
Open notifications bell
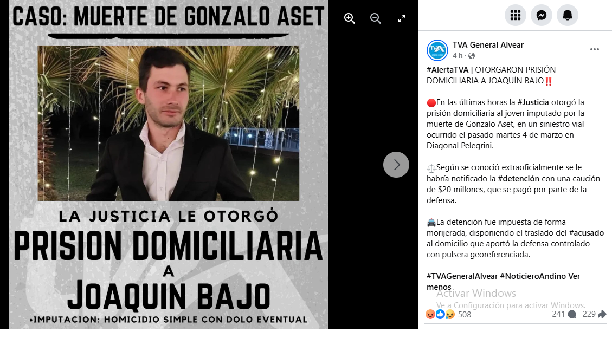tap(567, 15)
